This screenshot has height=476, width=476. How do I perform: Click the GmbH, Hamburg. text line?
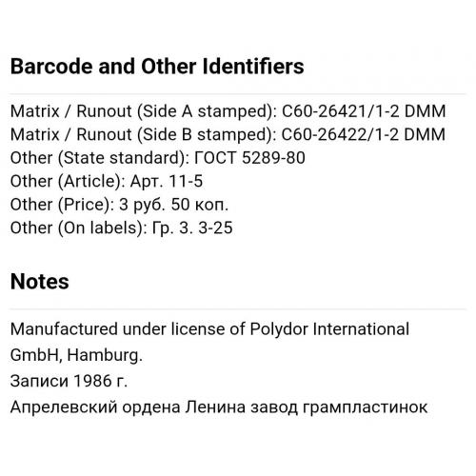point(76,355)
